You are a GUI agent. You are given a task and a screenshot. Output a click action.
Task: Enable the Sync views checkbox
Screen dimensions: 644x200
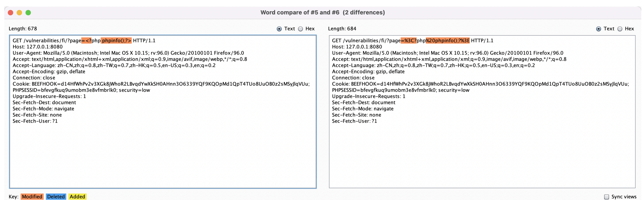click(606, 197)
